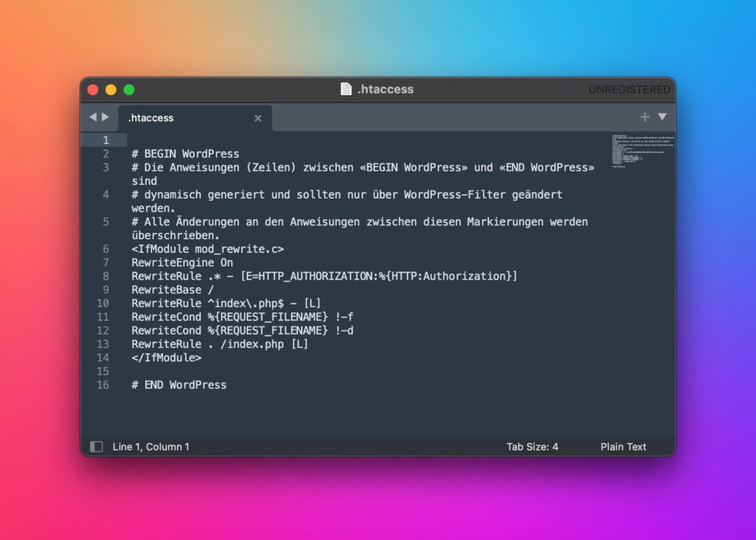Click the '# Alle Änderungen' comment line
Screen dimensions: 756x540
click(360, 228)
